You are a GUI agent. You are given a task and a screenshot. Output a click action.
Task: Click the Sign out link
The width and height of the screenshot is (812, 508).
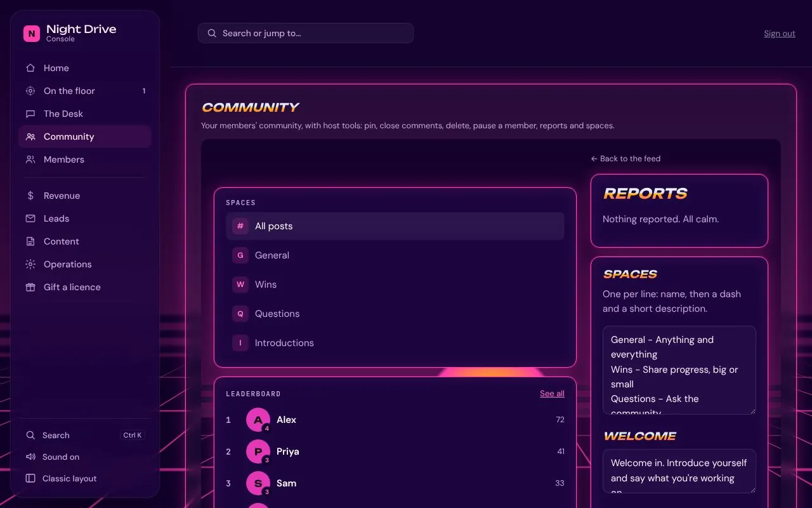tap(780, 34)
